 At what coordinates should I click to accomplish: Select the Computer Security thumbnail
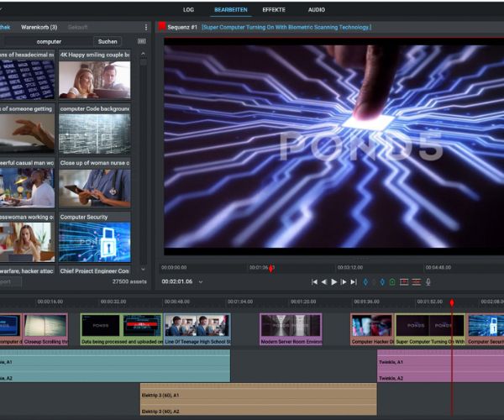tap(94, 242)
